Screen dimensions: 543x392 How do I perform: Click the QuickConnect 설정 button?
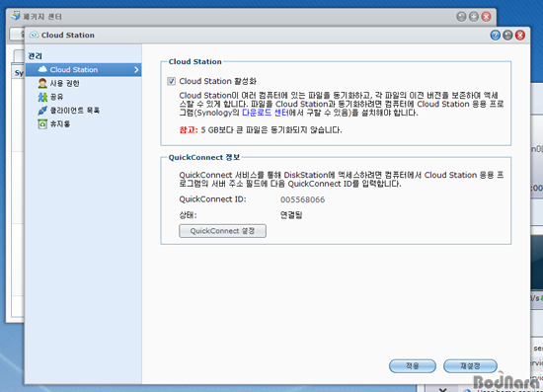point(222,231)
